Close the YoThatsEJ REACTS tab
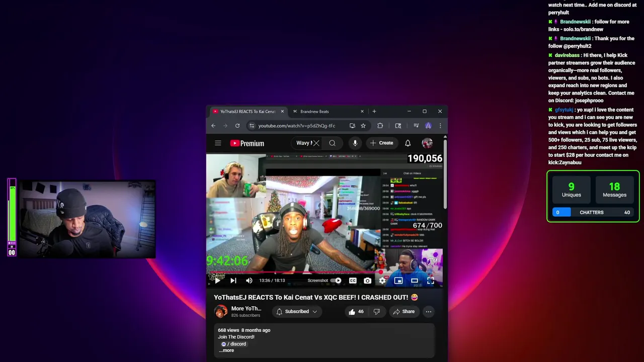Screen dimensions: 644x362 [282, 112]
